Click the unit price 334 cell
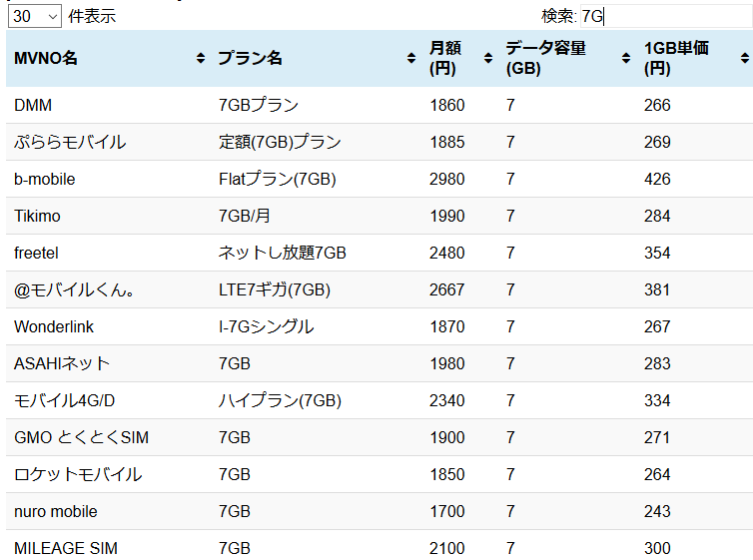Screen dimensions: 753x560 pos(657,400)
